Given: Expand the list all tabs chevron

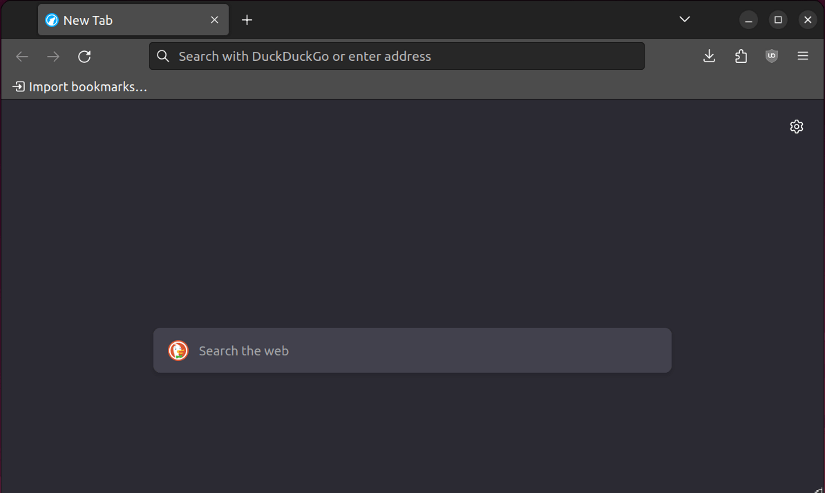Looking at the screenshot, I should point(685,19).
